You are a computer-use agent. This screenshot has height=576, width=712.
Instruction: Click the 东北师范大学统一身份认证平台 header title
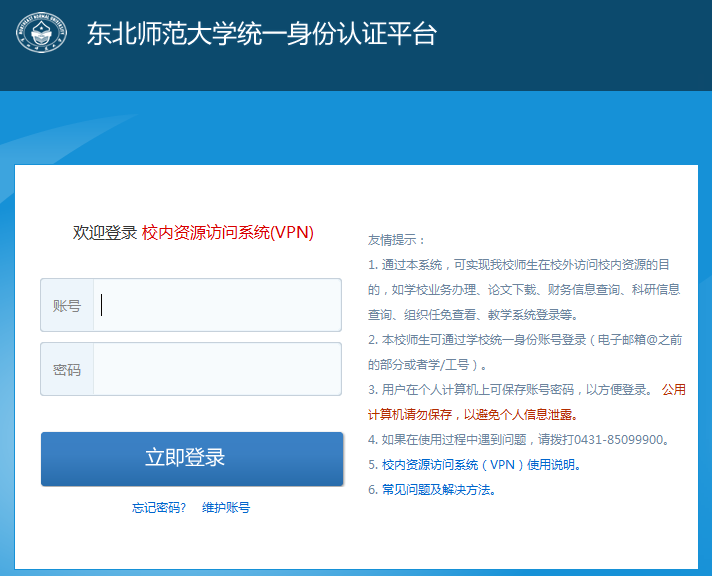pyautogui.click(x=262, y=34)
